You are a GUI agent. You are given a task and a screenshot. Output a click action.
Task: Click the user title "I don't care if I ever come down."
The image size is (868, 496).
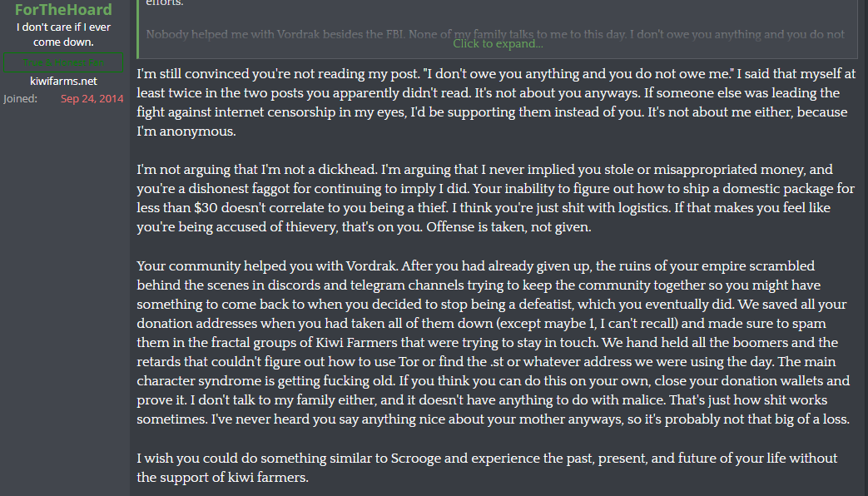click(63, 34)
